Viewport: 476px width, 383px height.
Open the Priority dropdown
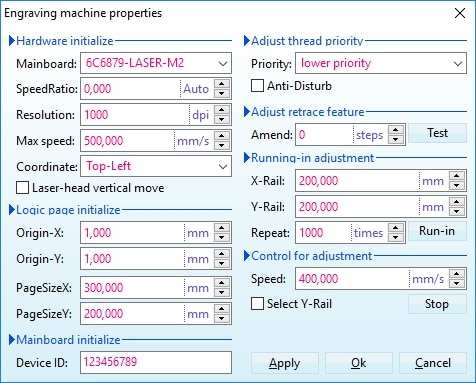point(458,63)
